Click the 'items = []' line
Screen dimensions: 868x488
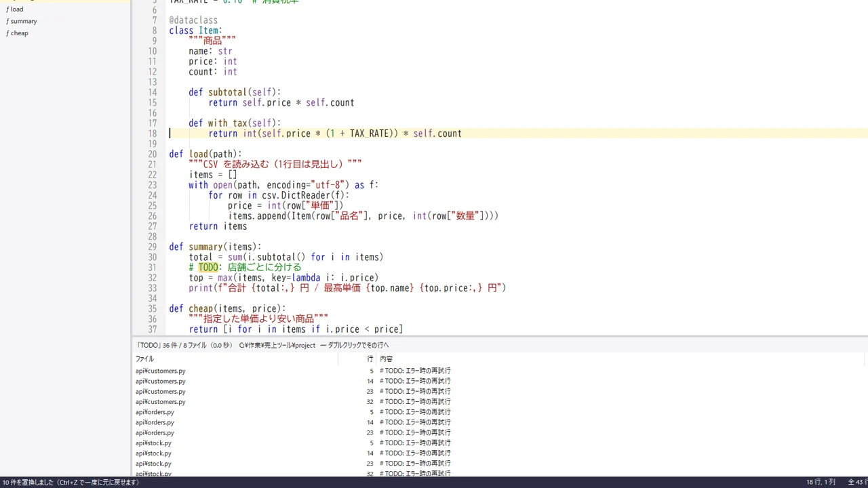tap(213, 175)
